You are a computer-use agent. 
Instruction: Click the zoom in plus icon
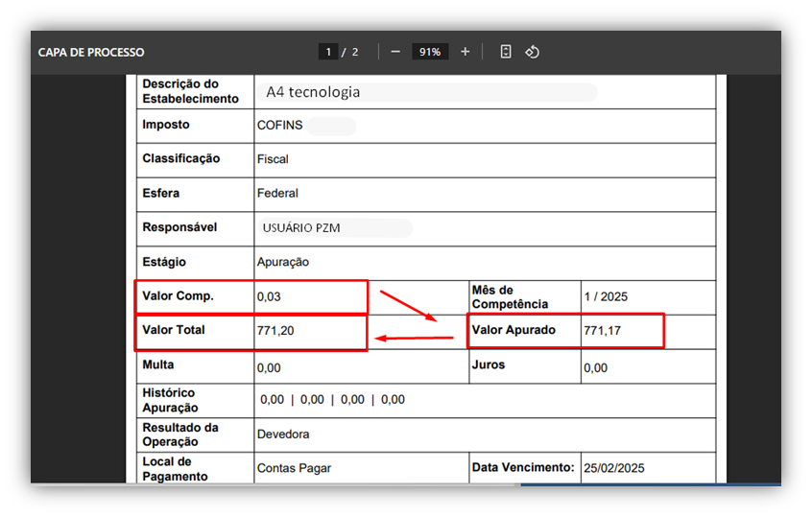(x=466, y=52)
